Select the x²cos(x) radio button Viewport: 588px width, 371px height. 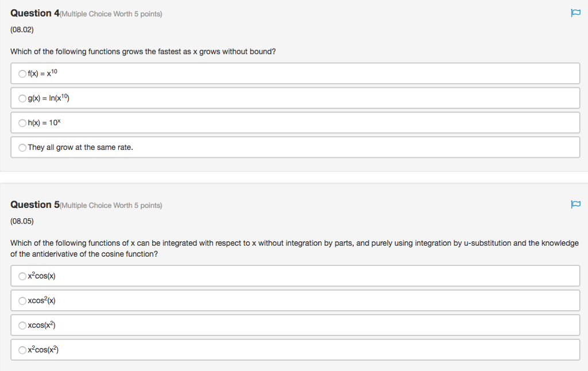point(22,276)
